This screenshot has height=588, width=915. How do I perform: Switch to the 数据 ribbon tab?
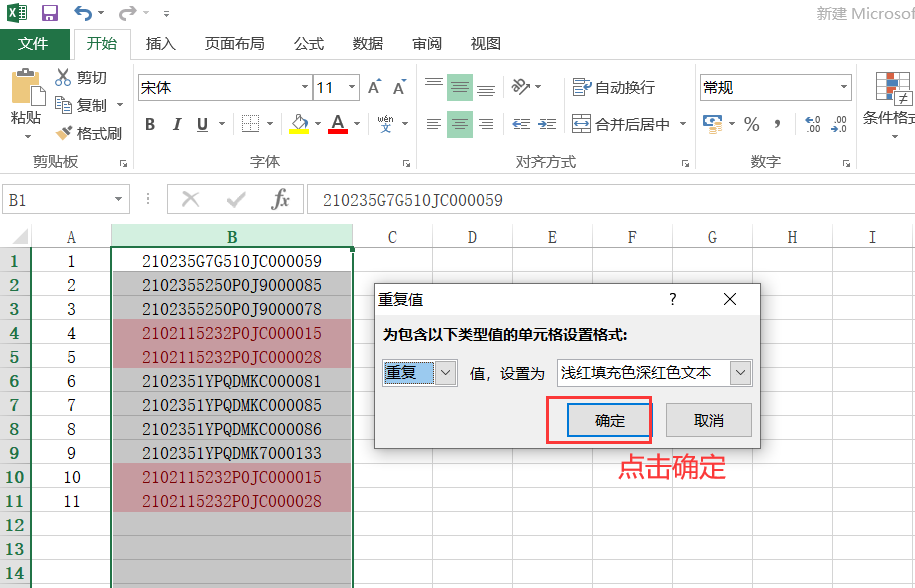(x=368, y=44)
